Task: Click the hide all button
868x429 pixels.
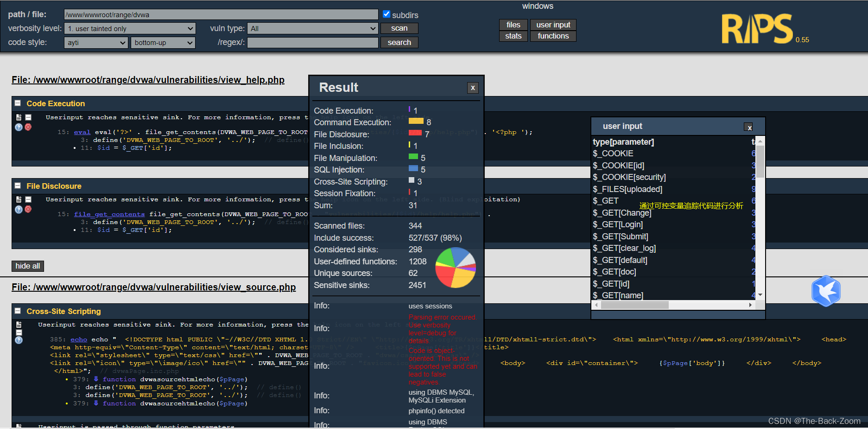Action: point(28,266)
